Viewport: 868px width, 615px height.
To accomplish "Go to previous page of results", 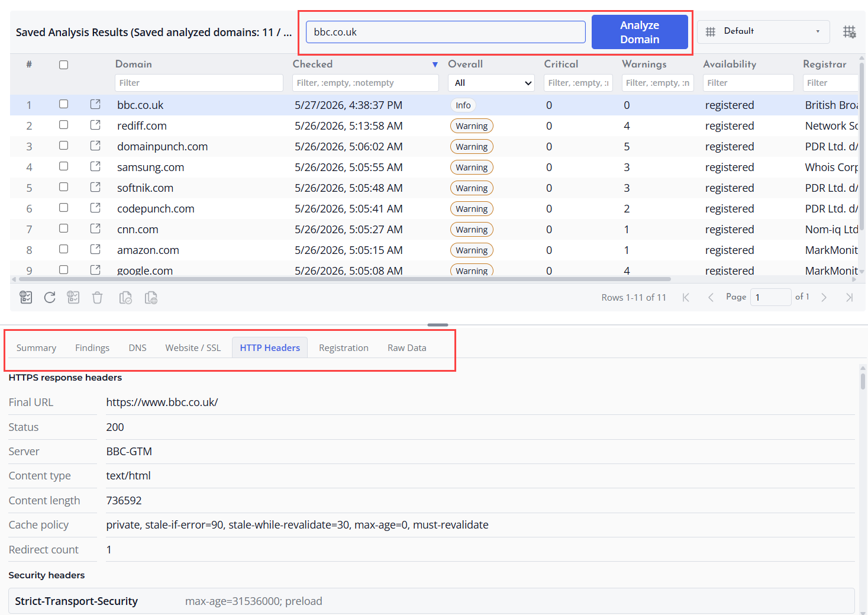I will pos(711,297).
